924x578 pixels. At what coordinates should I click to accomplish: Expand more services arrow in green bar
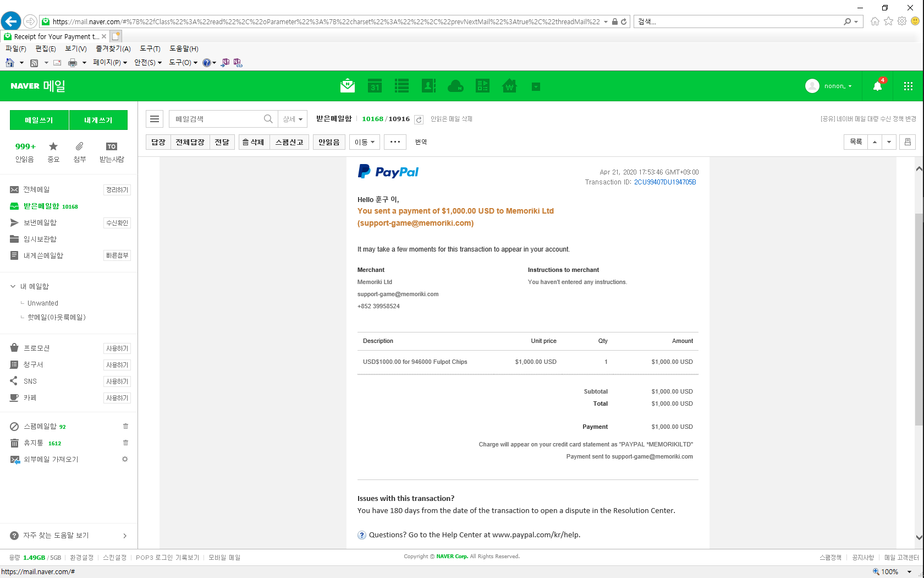point(536,86)
